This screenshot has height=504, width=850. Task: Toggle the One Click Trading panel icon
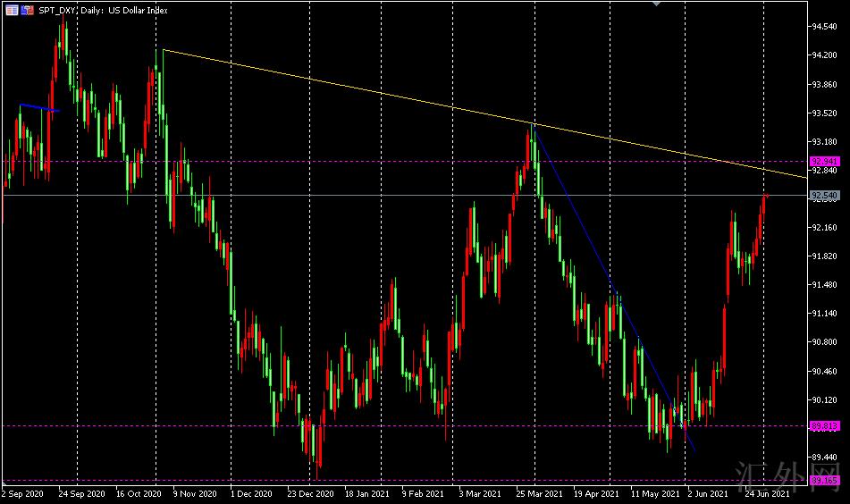27,10
